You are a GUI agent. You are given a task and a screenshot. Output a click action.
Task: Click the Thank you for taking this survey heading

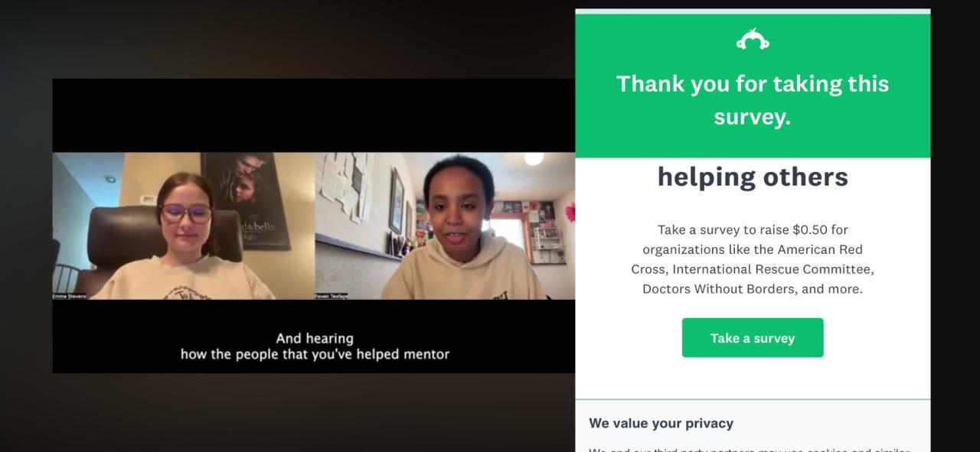tap(753, 100)
